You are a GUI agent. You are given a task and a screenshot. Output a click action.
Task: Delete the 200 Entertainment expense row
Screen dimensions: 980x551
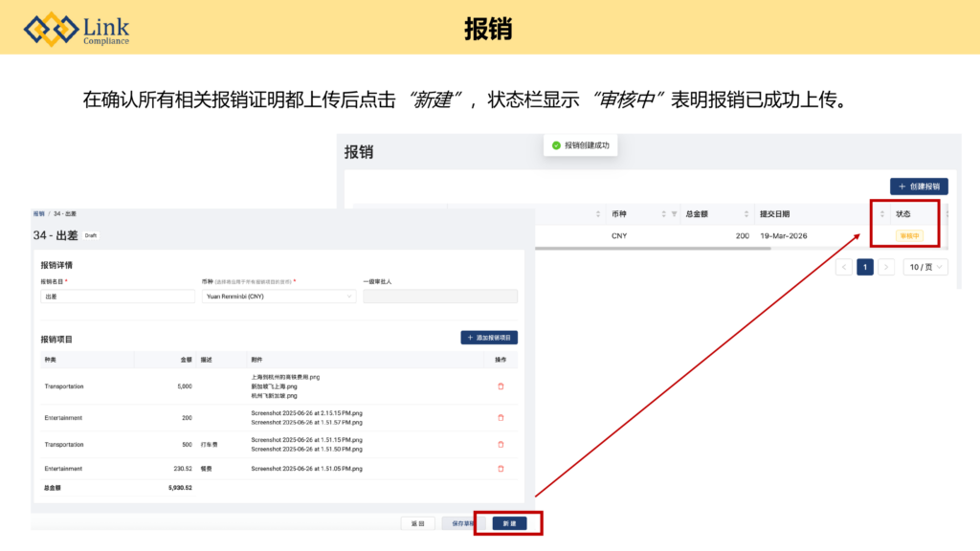coord(500,418)
